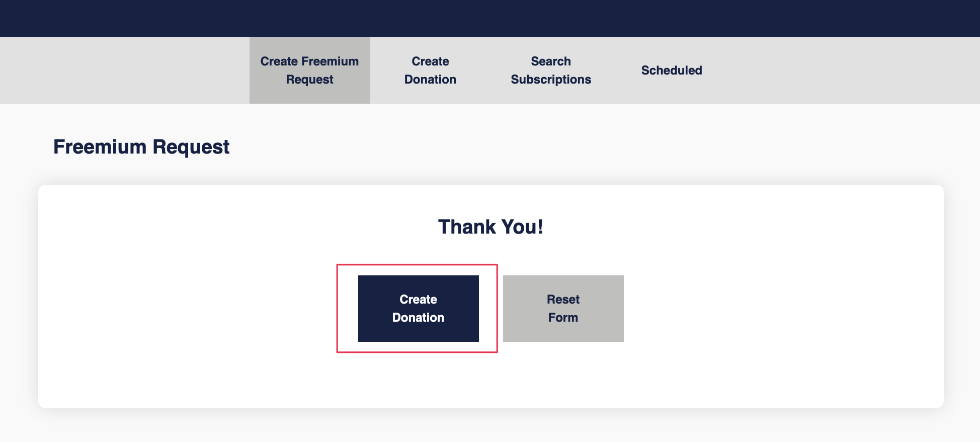Switch to Create Donation navigation tab
The image size is (980, 442).
pyautogui.click(x=430, y=70)
